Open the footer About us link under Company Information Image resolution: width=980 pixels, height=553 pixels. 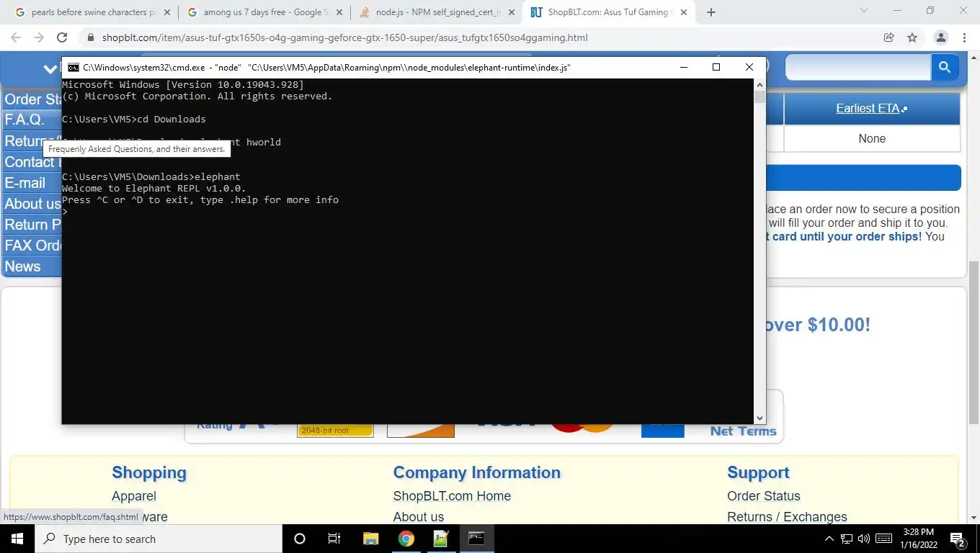coord(419,517)
